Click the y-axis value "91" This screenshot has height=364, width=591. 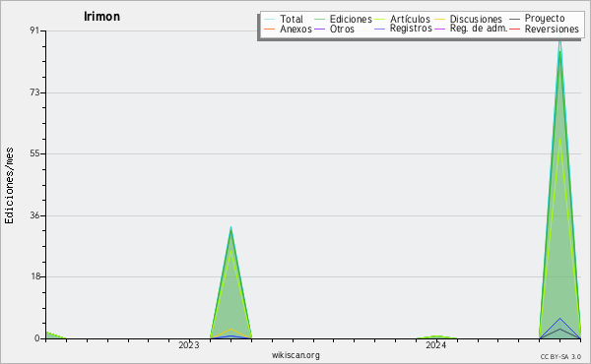click(34, 30)
